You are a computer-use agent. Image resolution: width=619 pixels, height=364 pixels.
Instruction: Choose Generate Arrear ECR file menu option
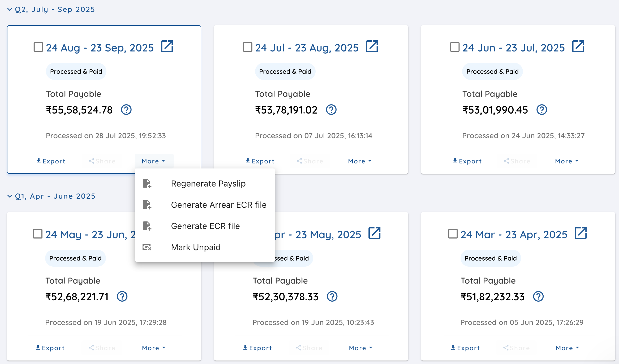point(218,205)
